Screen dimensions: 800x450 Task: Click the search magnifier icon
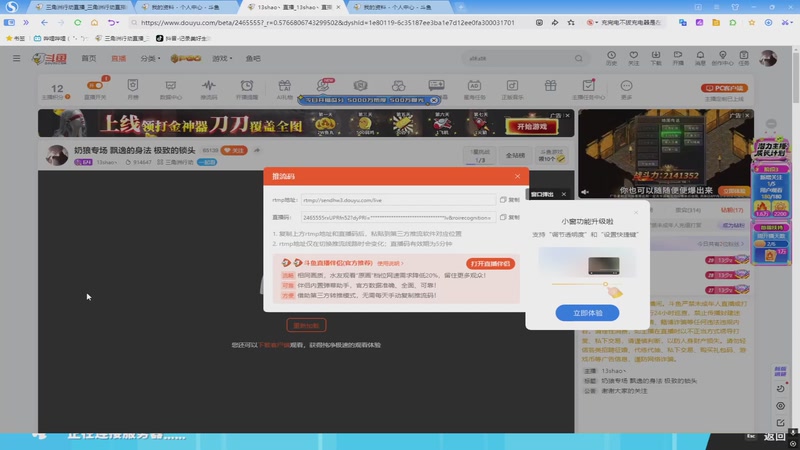tap(579, 58)
